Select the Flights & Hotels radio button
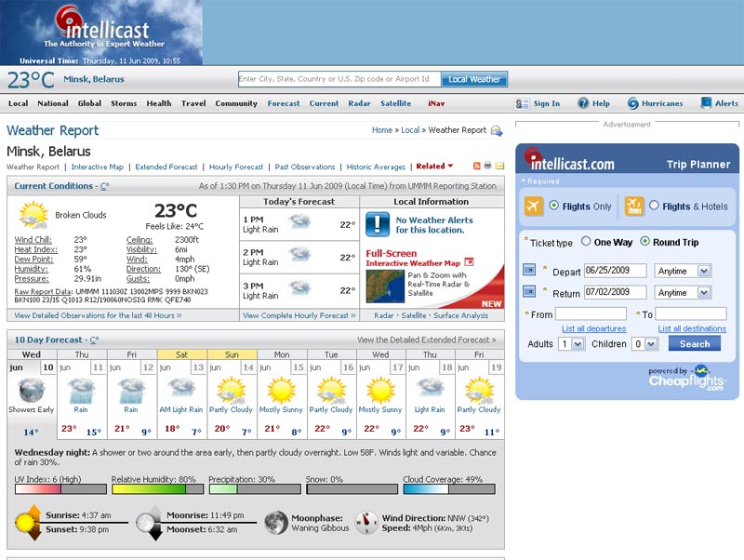This screenshot has width=744, height=560. 654,206
